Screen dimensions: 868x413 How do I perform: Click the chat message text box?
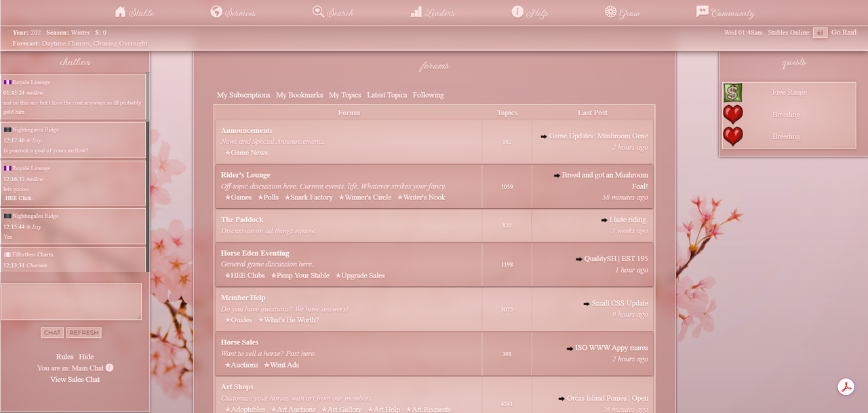pyautogui.click(x=71, y=302)
